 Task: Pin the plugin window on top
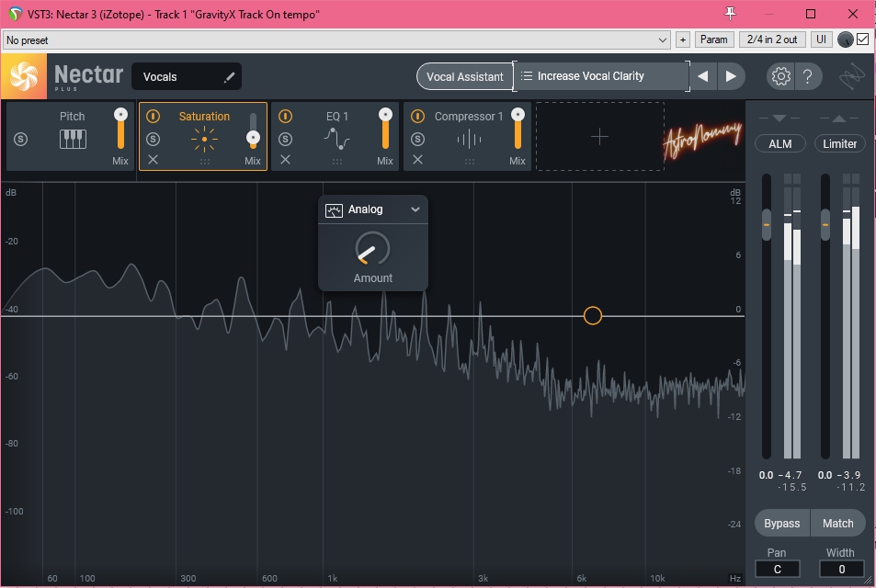click(x=730, y=14)
